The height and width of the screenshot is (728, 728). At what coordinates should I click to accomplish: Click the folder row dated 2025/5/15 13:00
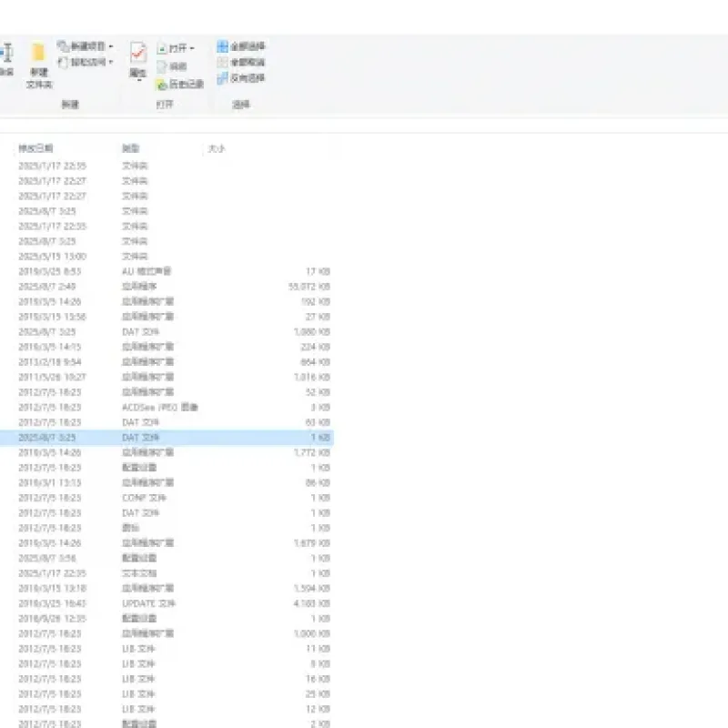(167, 257)
